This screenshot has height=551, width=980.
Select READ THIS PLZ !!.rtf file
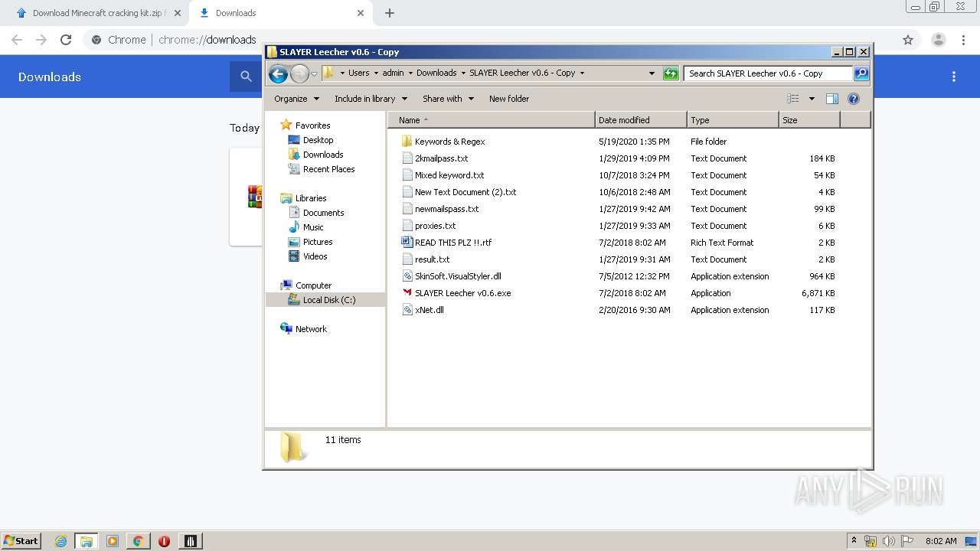pyautogui.click(x=453, y=243)
